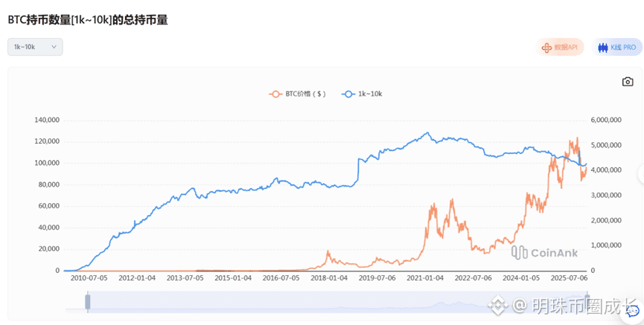Image resolution: width=644 pixels, height=325 pixels.
Task: Click the blue 1k~10k legend marker
Action: coord(348,94)
